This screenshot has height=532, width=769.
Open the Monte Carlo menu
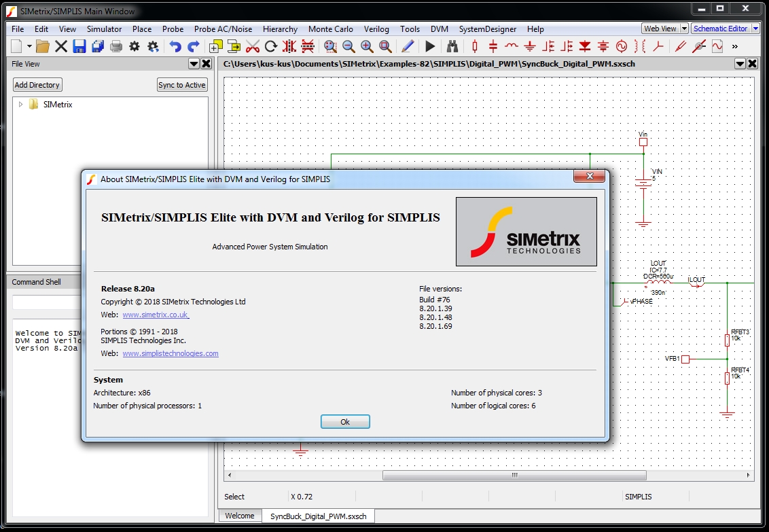(x=331, y=29)
